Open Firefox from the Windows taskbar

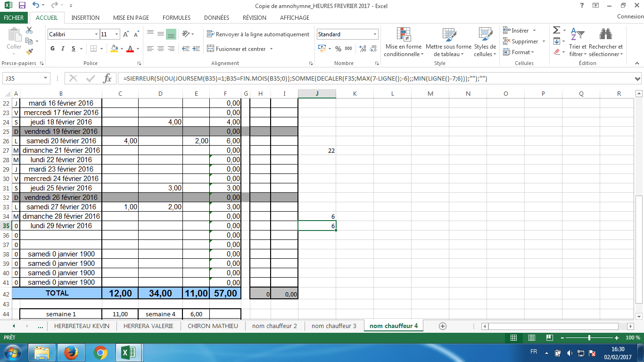coord(71,352)
